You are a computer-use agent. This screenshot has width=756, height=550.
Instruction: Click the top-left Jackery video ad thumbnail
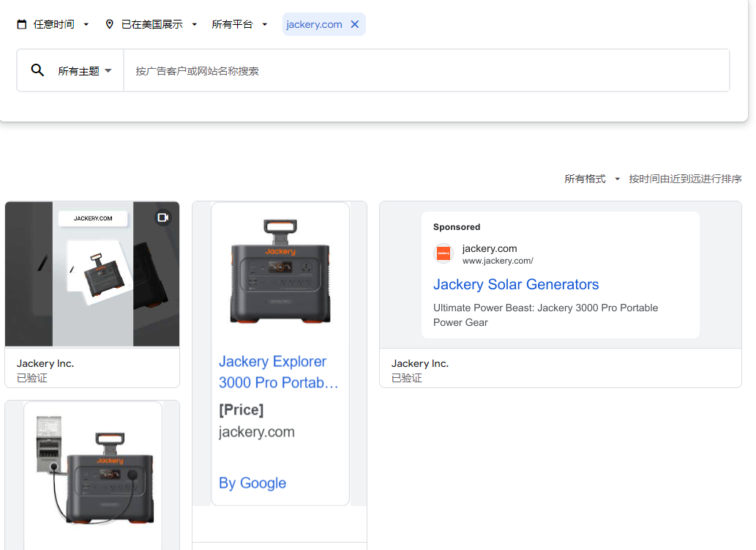point(92,273)
